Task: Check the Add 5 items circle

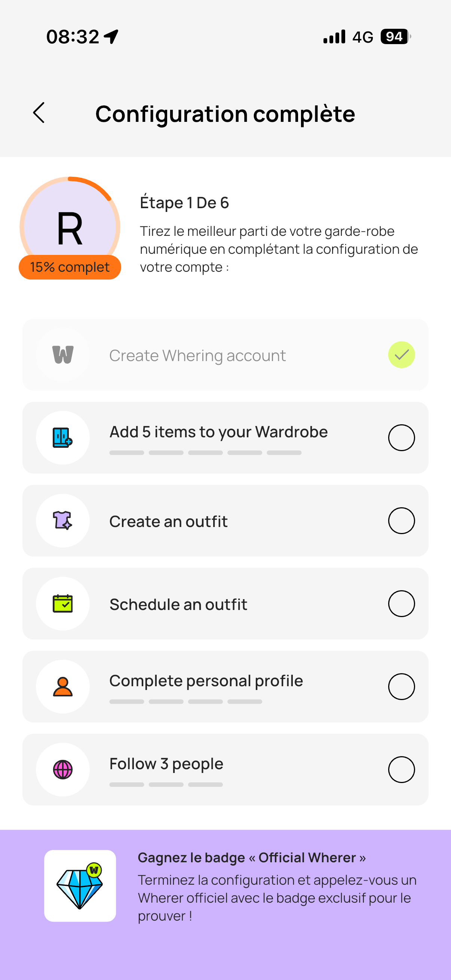Action: click(402, 438)
